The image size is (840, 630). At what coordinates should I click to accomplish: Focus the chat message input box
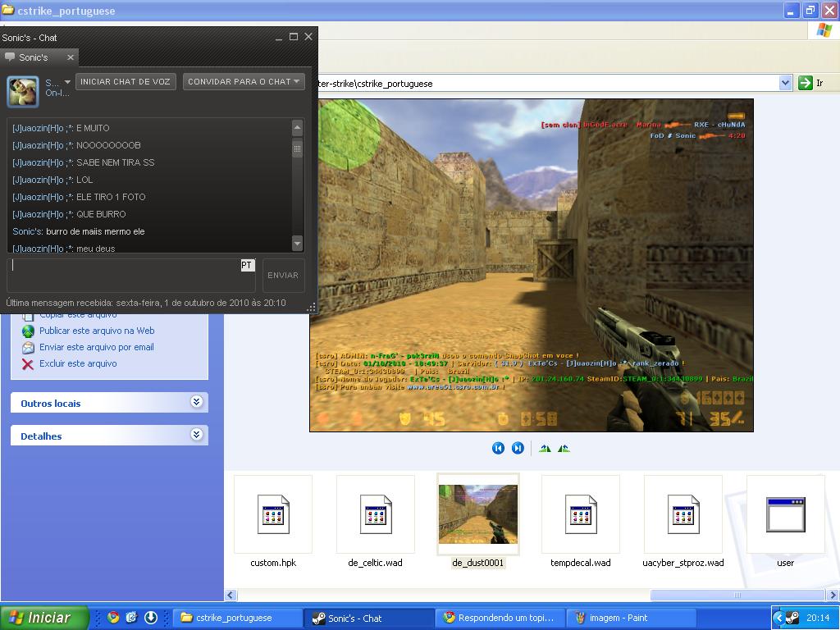(130, 276)
